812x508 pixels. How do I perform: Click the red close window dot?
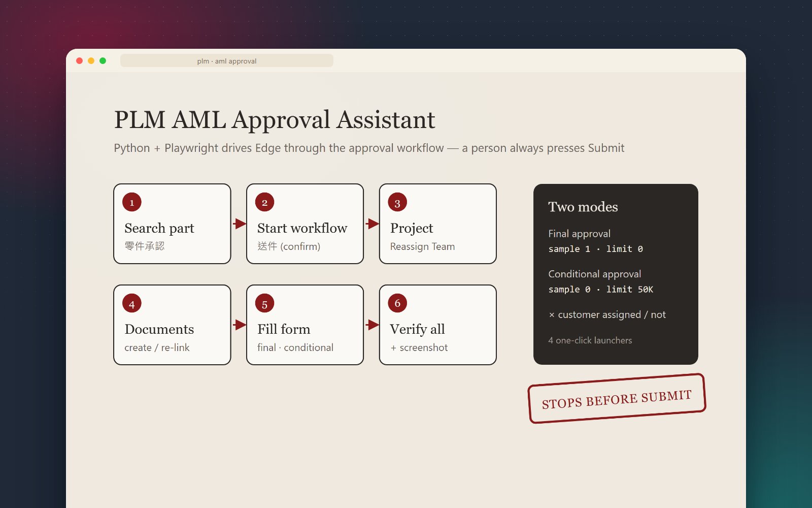80,61
